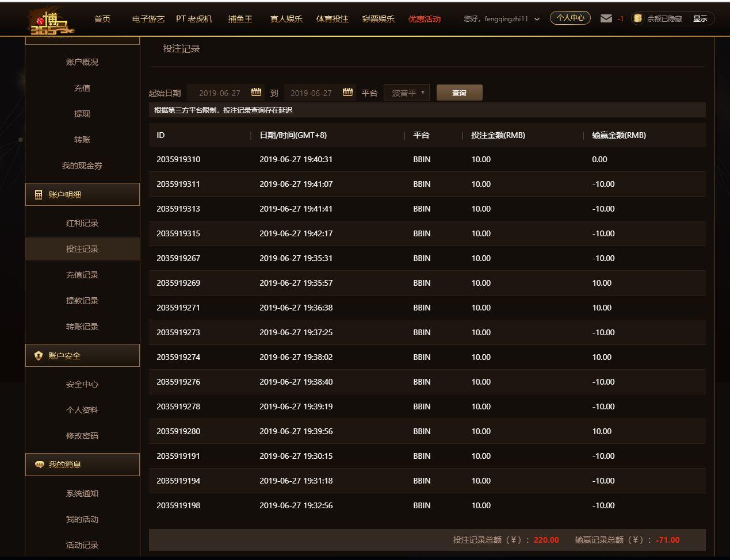Expand the username fengqingzhi11 dropdown arrow
Screen dimensions: 730x560
(537, 19)
